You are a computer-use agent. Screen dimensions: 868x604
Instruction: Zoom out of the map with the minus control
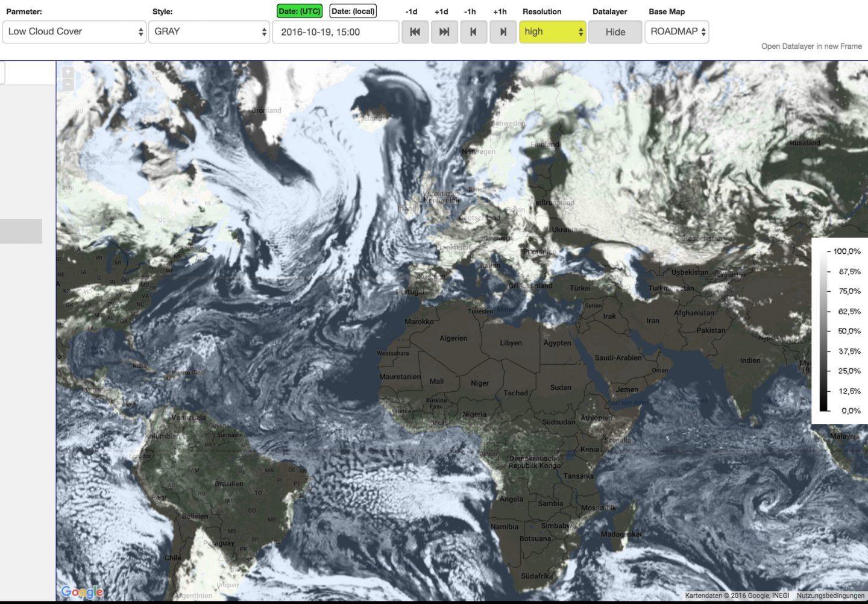68,83
